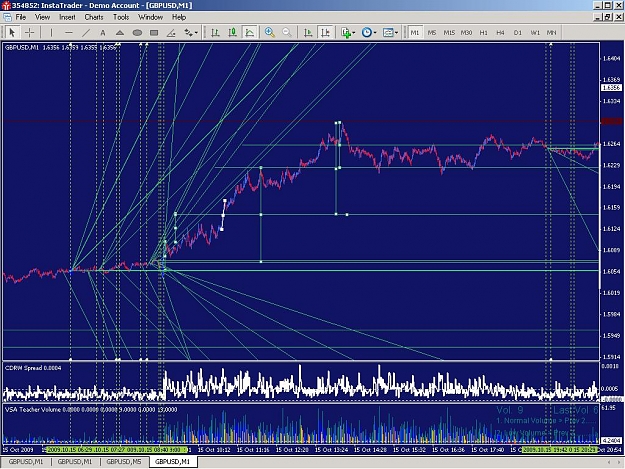The height and width of the screenshot is (469, 625).
Task: Select the M1 timeframe button
Action: pyautogui.click(x=415, y=33)
